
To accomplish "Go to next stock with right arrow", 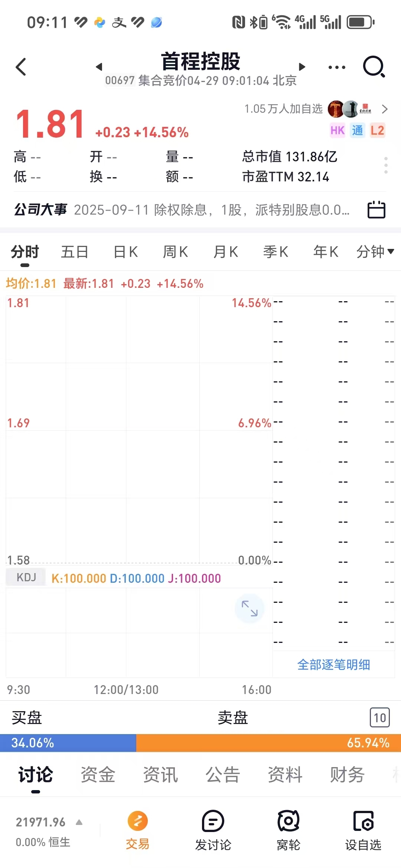I will (302, 67).
